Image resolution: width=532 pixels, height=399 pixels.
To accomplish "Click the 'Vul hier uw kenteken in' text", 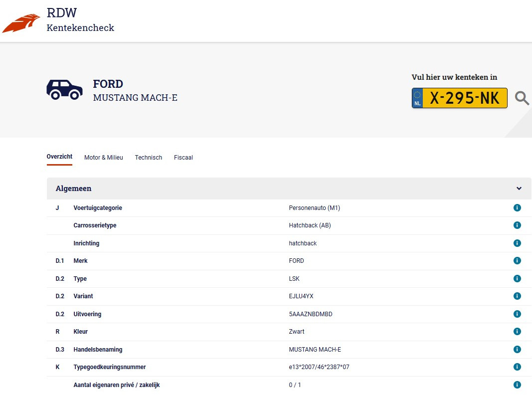I will click(x=454, y=77).
